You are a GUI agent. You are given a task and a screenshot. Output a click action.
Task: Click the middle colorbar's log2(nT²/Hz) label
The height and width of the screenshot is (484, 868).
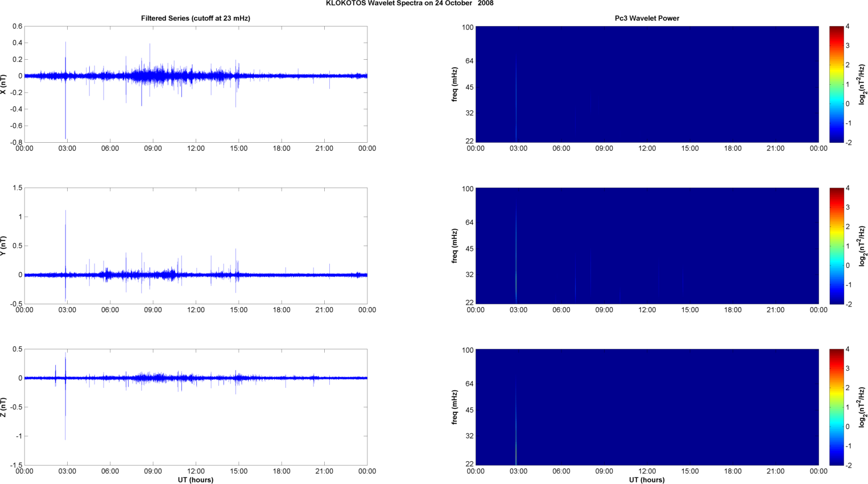862,246
